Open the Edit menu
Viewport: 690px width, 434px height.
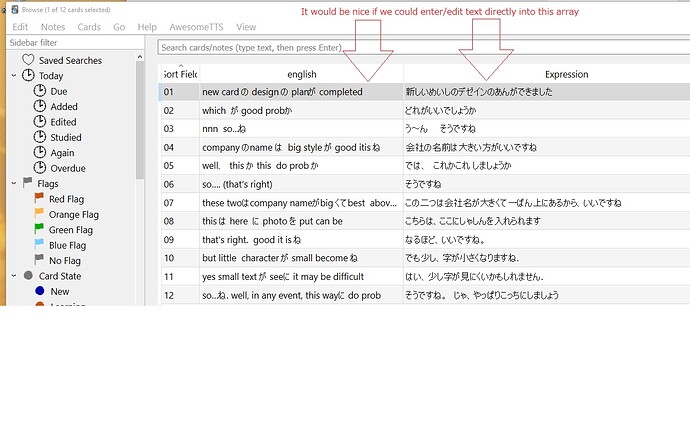(20, 27)
